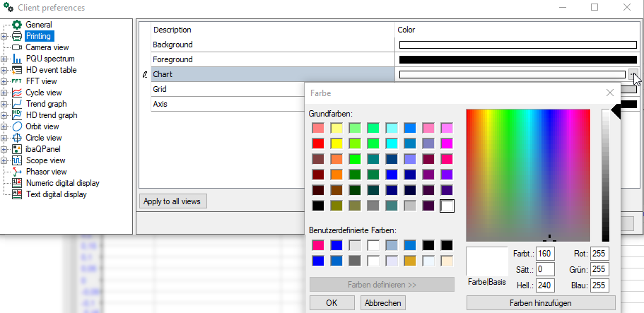
Task: Open the Cycle view preferences
Action: pyautogui.click(x=43, y=93)
